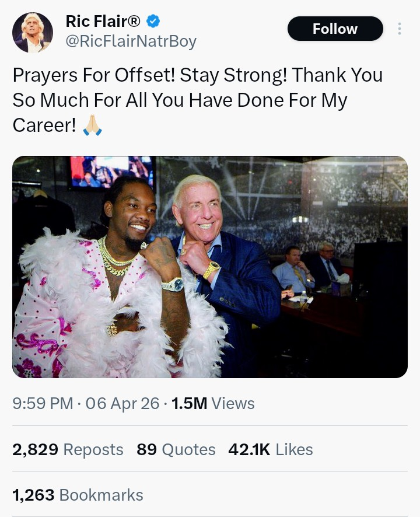Image resolution: width=420 pixels, height=517 pixels.
Task: Show the 42.1K Likes list
Action: coord(270,449)
